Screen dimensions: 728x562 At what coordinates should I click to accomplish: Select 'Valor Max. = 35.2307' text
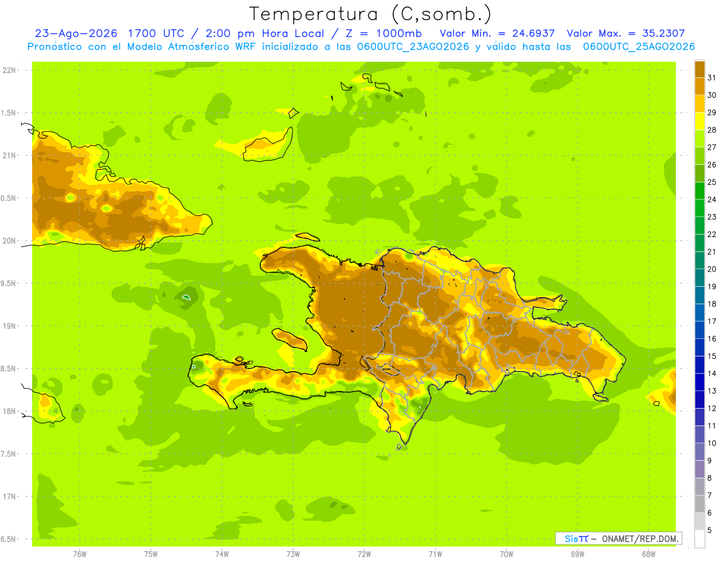[x=626, y=33]
